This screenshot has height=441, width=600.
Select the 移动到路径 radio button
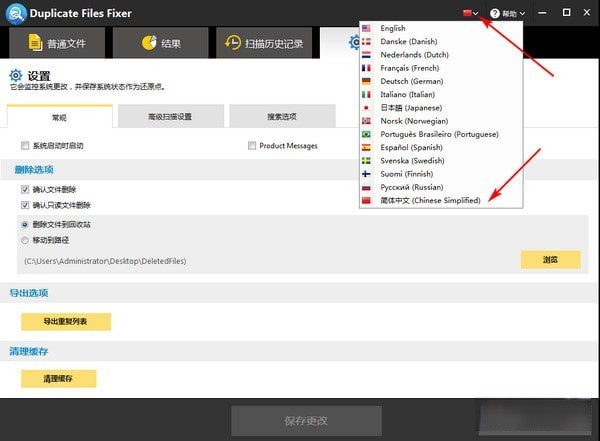[x=25, y=240]
